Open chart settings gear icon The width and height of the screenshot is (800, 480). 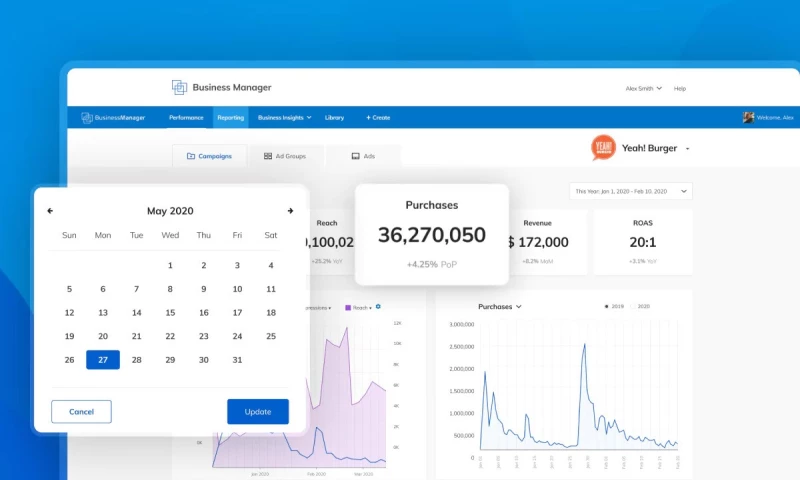(378, 307)
